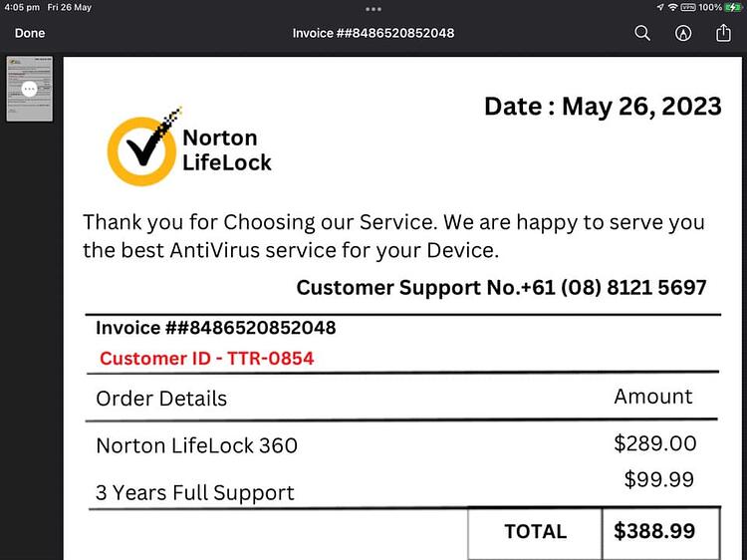This screenshot has height=560, width=747.
Task: Click the bold Invoice number in document body
Action: pyautogui.click(x=216, y=328)
